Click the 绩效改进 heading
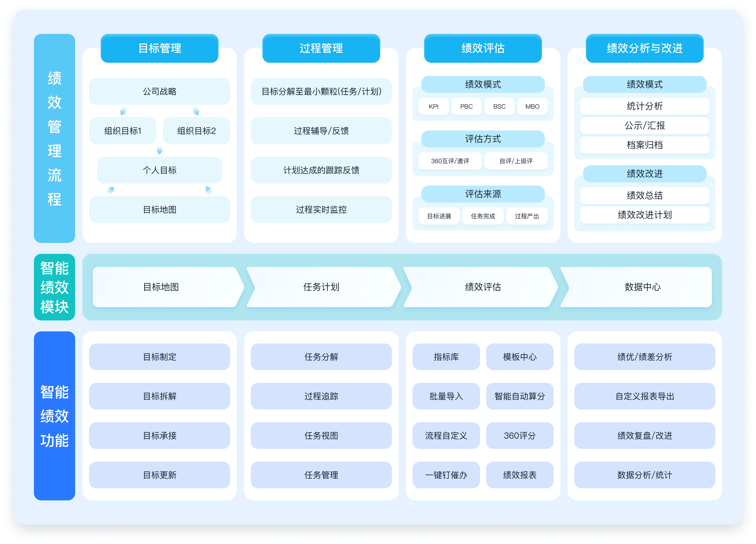Screen dimensions: 756x544 pyautogui.click(x=644, y=174)
